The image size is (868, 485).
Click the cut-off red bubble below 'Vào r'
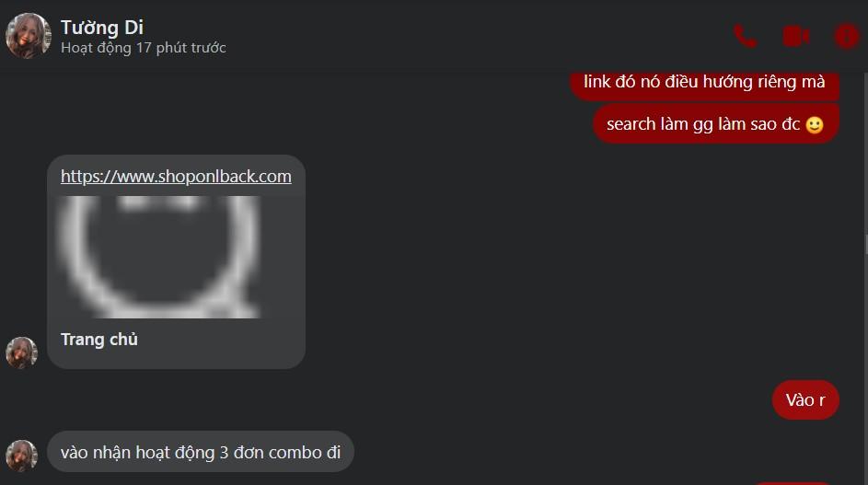(x=793, y=483)
